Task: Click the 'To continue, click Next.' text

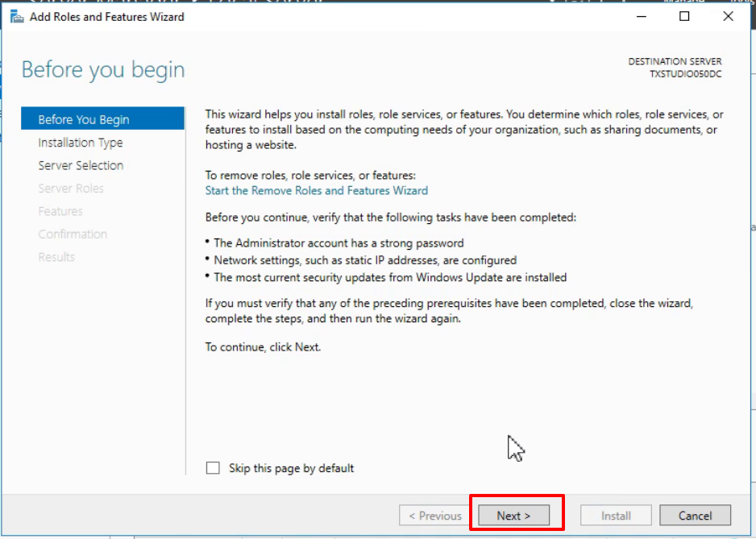Action: [x=263, y=347]
